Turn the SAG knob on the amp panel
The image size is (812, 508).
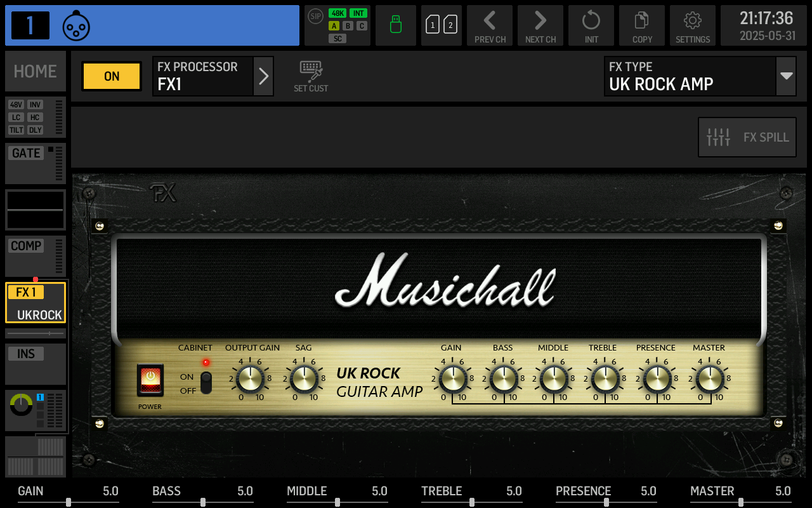(x=303, y=379)
